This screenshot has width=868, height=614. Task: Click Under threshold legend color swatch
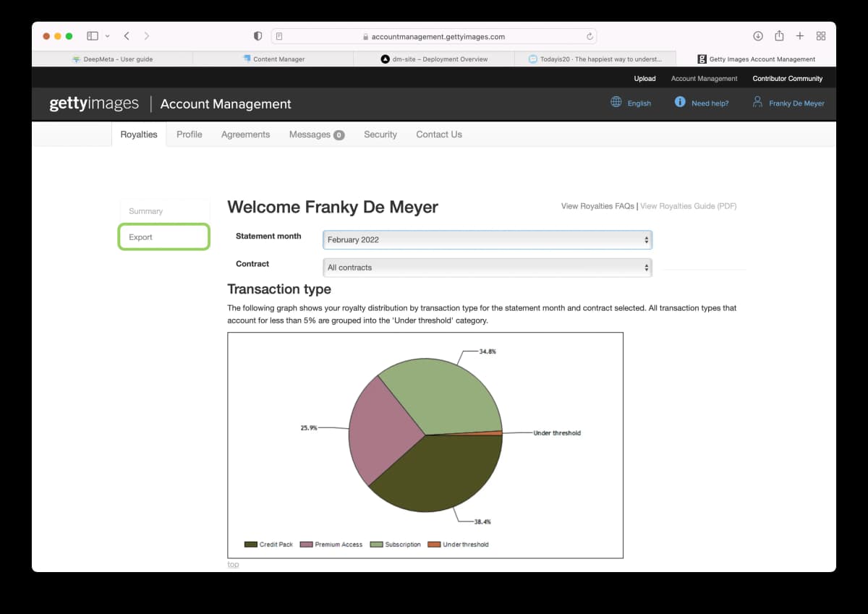point(434,544)
